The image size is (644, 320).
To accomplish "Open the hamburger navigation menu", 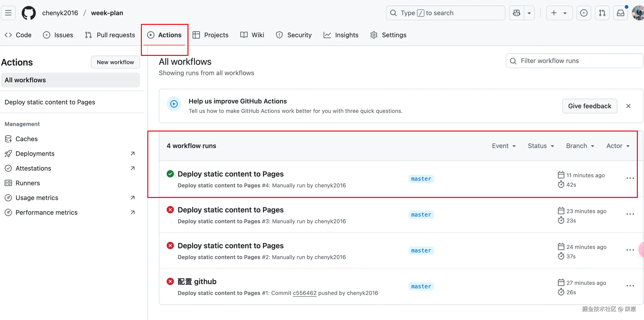I will tap(8, 13).
